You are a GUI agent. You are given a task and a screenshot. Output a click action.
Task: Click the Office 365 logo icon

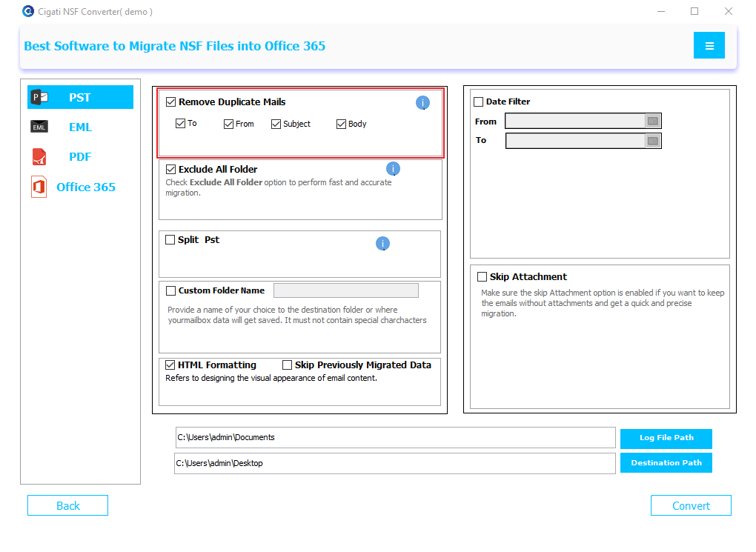click(x=39, y=187)
